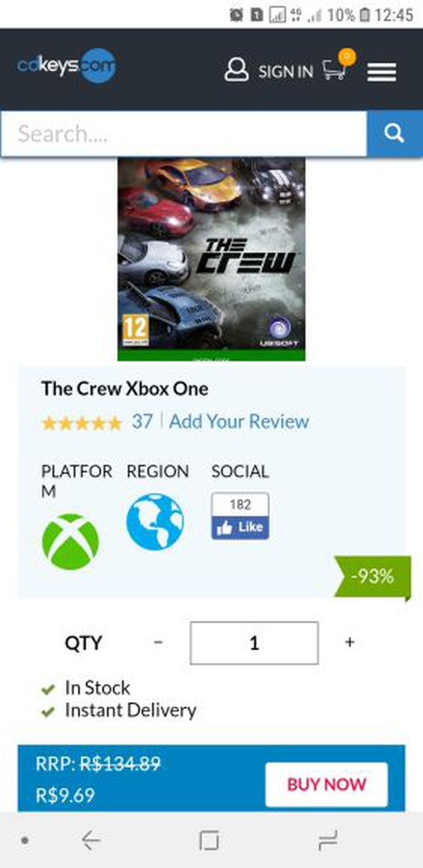Open the cdkeys.com logo homepage

pos(67,67)
